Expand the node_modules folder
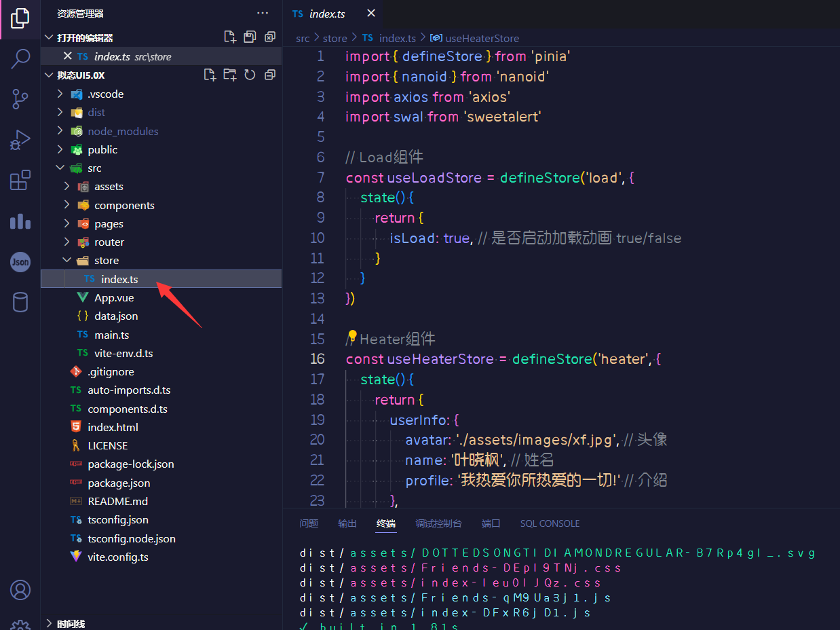Image resolution: width=840 pixels, height=630 pixels. (x=123, y=131)
